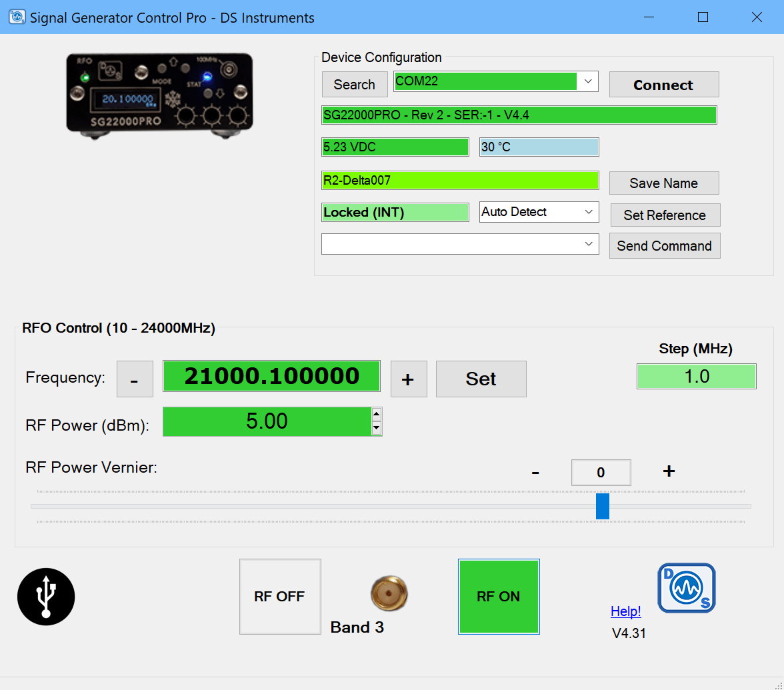Click the USB connection icon
Screen dimensions: 784x690
click(x=46, y=597)
